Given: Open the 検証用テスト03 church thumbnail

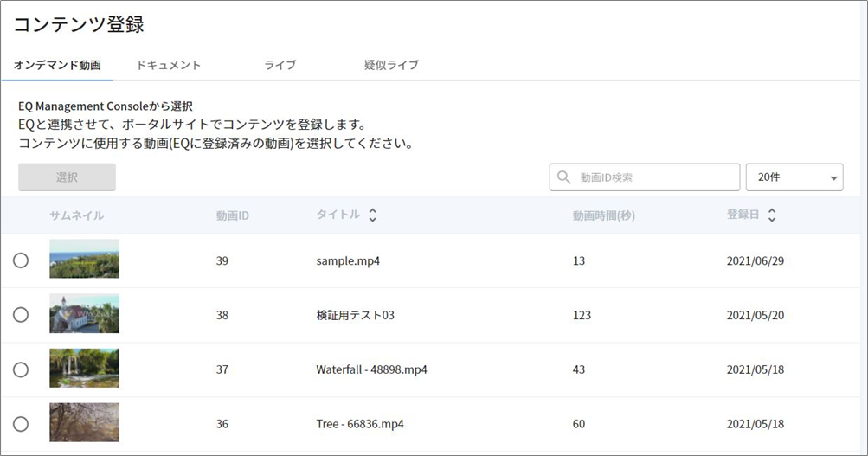Looking at the screenshot, I should (x=84, y=313).
